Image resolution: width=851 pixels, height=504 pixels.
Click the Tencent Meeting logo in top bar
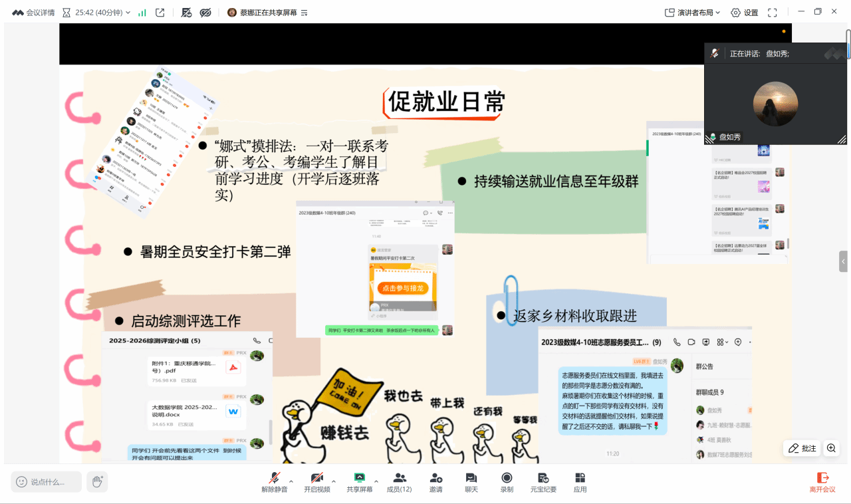coord(17,13)
